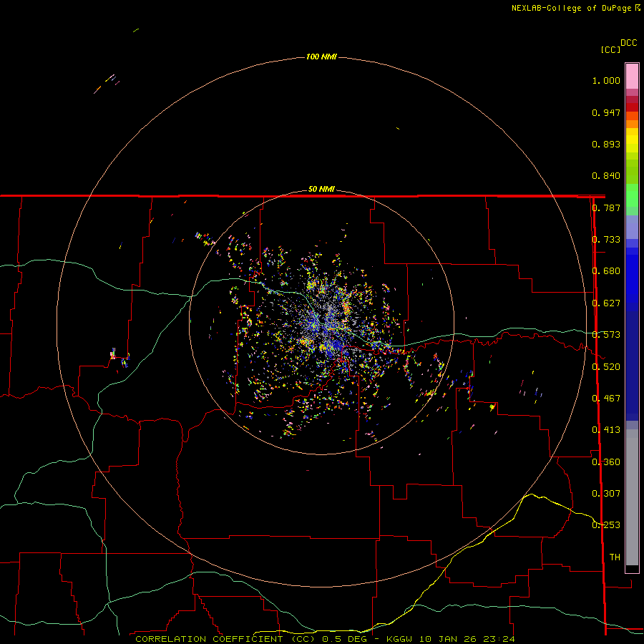Click the 100 NMI range ring label
This screenshot has height=644, width=644.
tap(321, 57)
